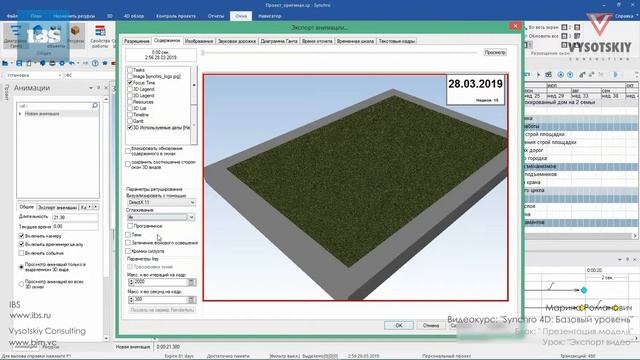Click the save icon in quick toolbar
The image size is (640, 360).
pos(19,63)
